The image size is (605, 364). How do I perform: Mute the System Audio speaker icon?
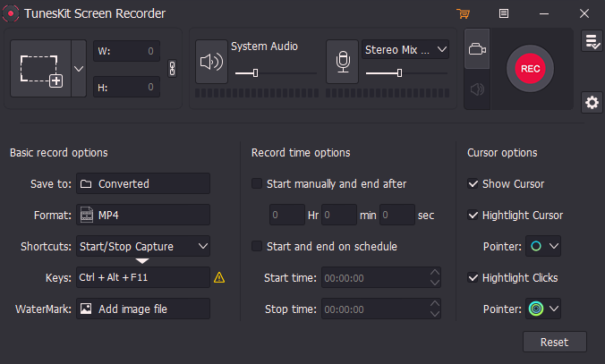coord(211,62)
